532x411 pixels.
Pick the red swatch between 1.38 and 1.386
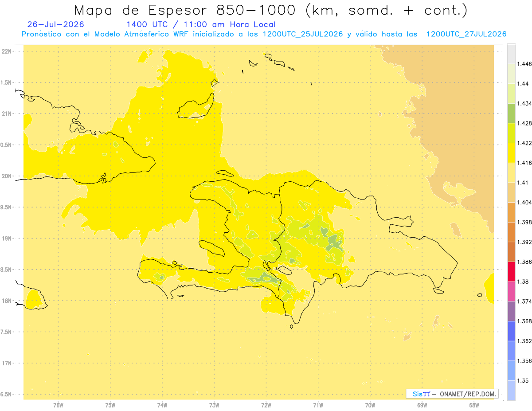(511, 272)
